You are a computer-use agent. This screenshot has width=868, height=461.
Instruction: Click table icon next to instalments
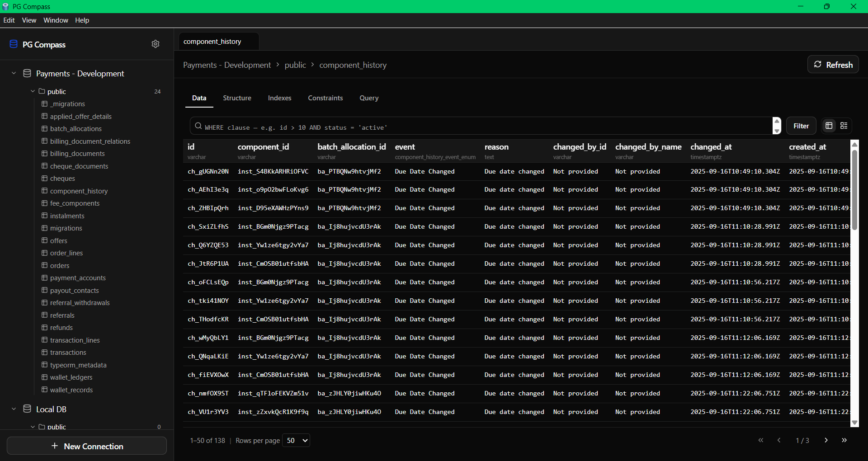tap(44, 216)
